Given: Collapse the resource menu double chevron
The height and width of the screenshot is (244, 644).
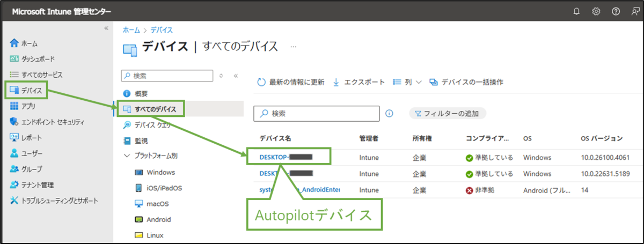Looking at the screenshot, I should [x=236, y=76].
